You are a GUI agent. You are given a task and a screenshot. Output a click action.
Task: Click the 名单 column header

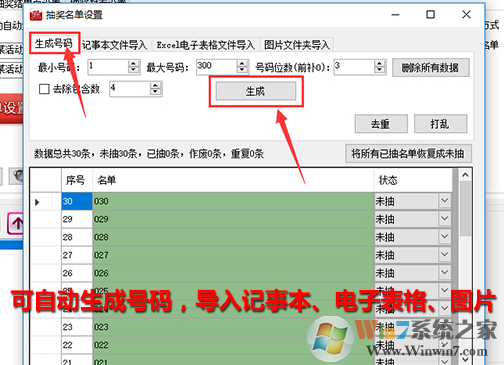tap(233, 180)
